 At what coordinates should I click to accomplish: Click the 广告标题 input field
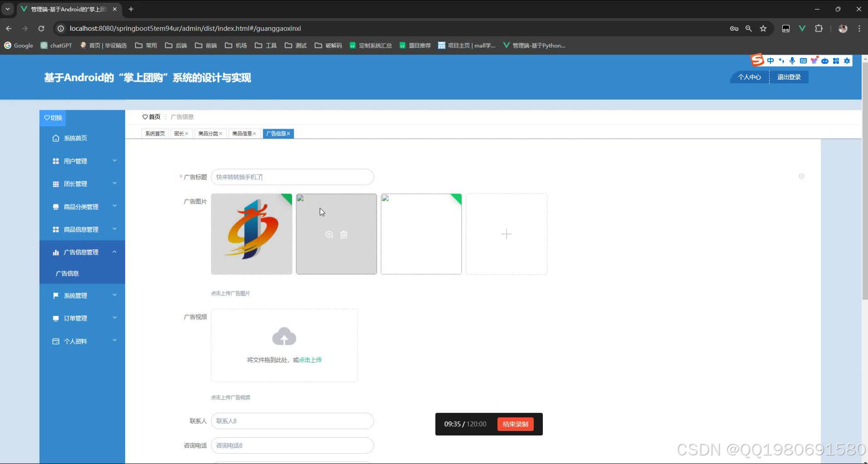pyautogui.click(x=293, y=177)
